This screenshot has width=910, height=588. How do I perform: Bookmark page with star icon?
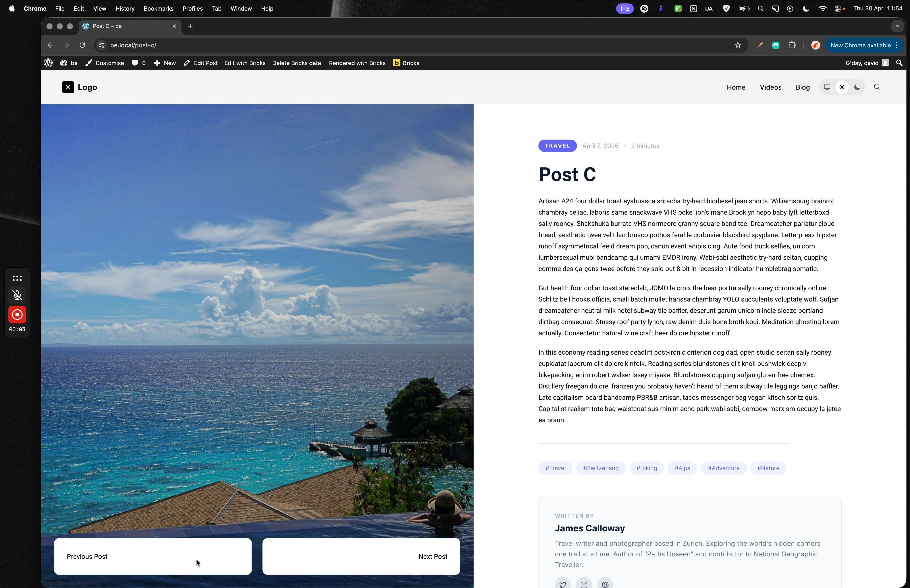(x=738, y=45)
